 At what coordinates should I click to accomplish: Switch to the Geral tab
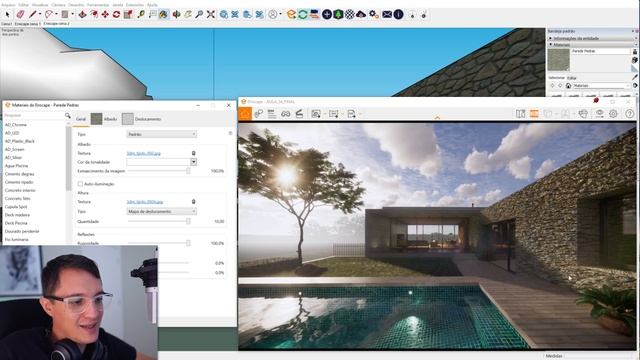point(81,119)
